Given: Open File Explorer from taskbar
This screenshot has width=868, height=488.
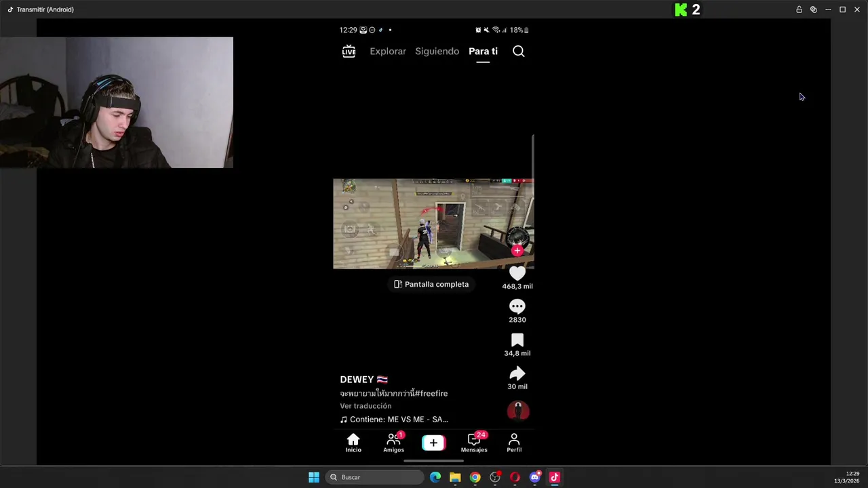Looking at the screenshot, I should click(455, 477).
